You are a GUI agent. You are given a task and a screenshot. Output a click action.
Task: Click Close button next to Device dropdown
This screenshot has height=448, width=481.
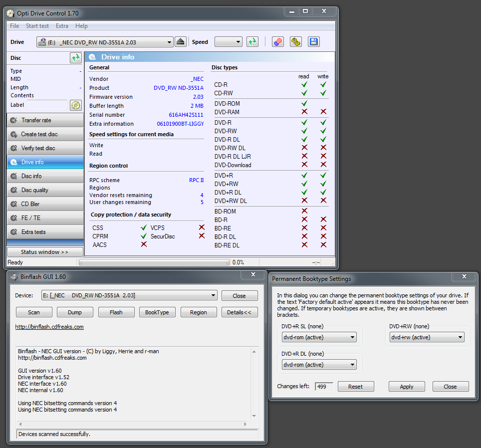click(x=240, y=296)
